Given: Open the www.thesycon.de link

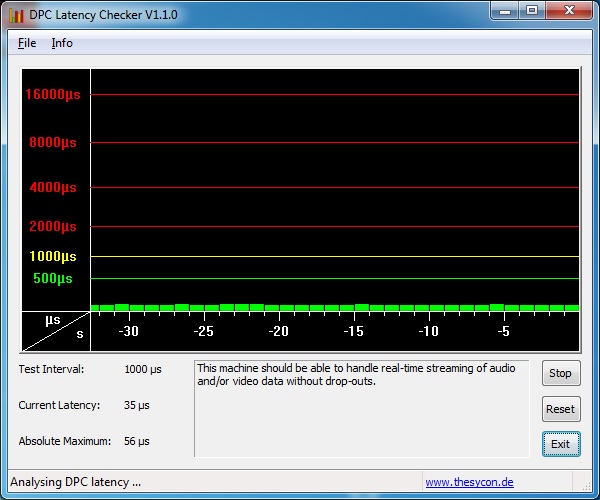Looking at the screenshot, I should [x=470, y=482].
